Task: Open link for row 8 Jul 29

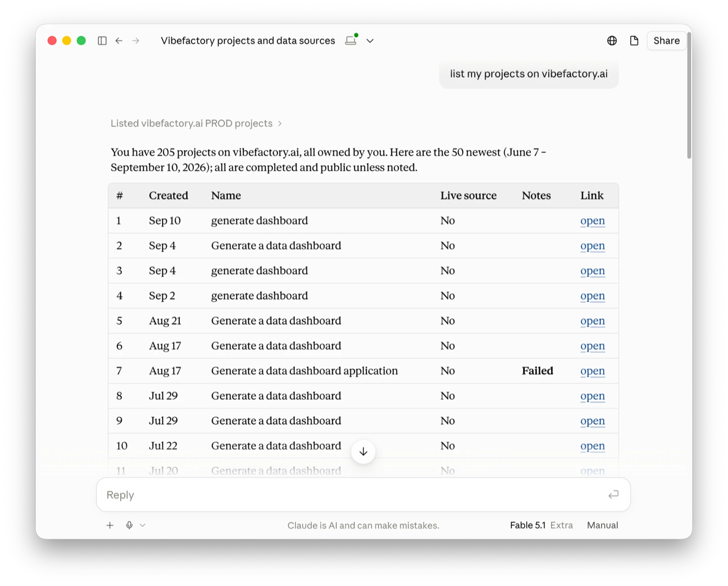Action: (592, 395)
